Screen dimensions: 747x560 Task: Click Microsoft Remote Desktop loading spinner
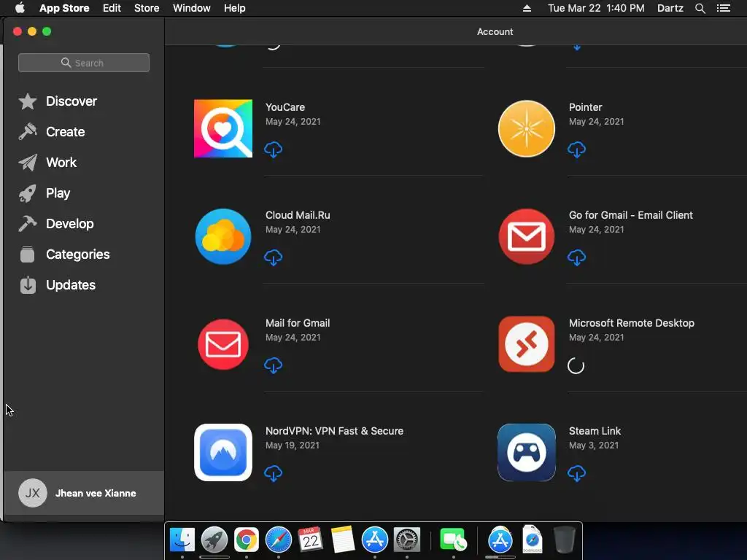tap(576, 366)
